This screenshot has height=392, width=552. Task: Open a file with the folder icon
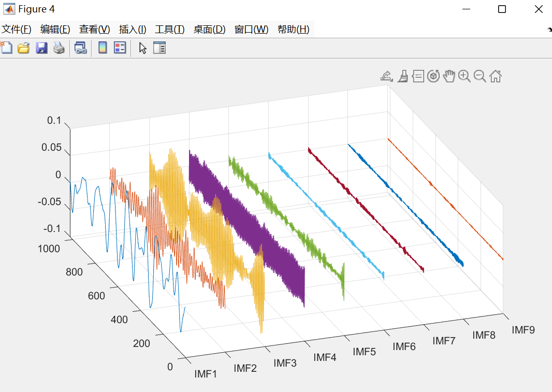(x=23, y=48)
